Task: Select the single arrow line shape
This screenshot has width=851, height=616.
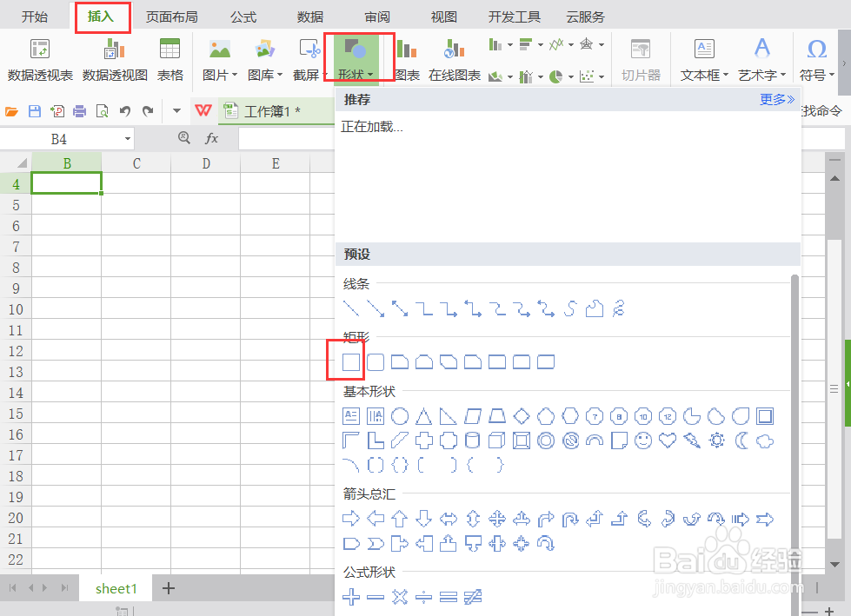Action: [376, 308]
